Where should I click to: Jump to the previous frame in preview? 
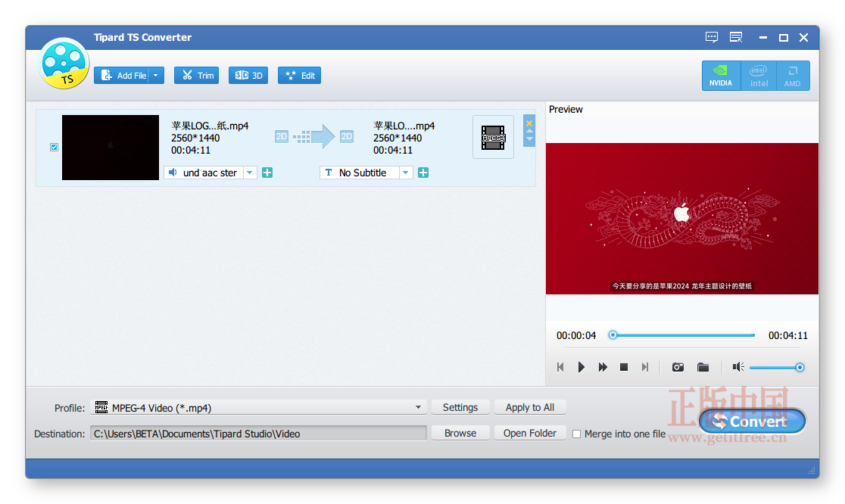pyautogui.click(x=560, y=367)
